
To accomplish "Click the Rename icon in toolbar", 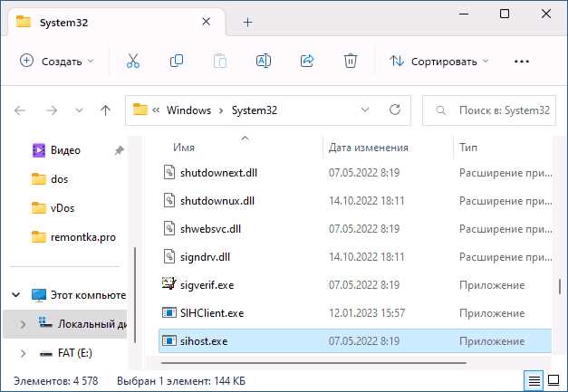I will point(264,62).
